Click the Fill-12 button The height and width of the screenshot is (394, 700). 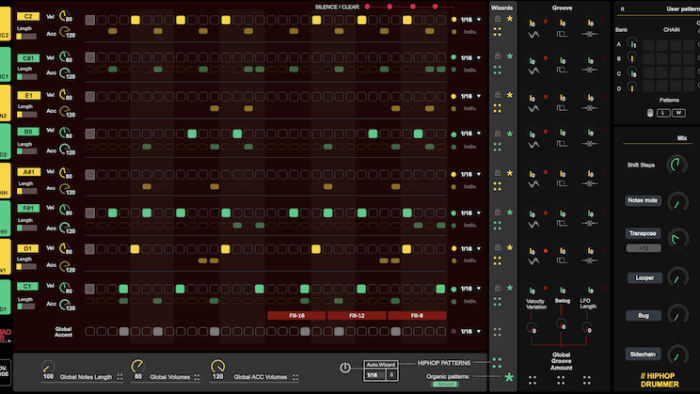tap(357, 315)
